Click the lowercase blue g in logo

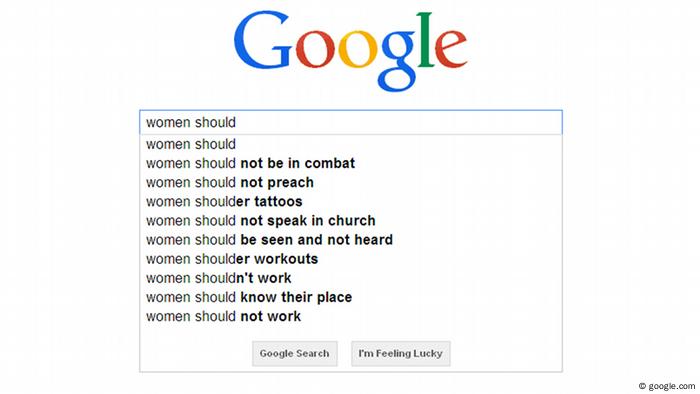pos(396,61)
